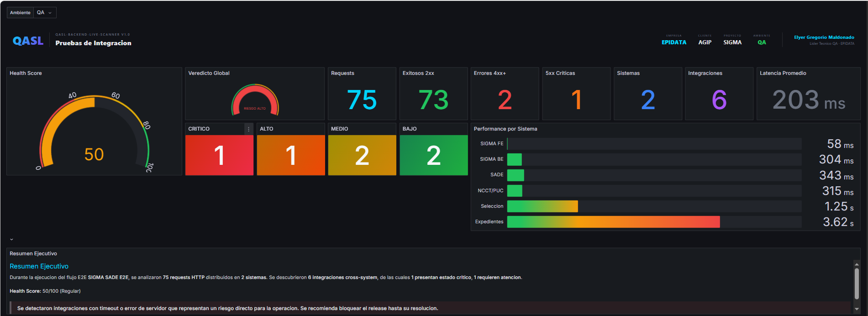Image resolution: width=868 pixels, height=316 pixels.
Task: Click the orange ALTO tile
Action: pyautogui.click(x=291, y=155)
